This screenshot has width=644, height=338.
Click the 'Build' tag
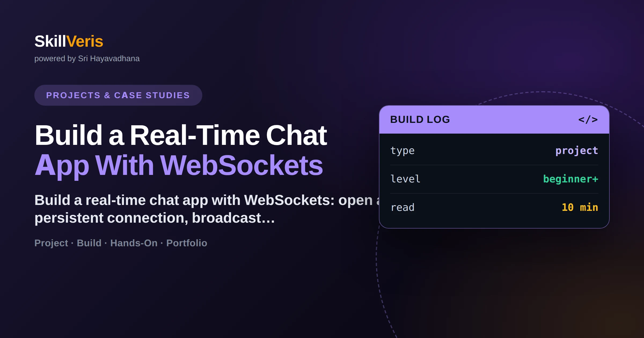pos(89,243)
